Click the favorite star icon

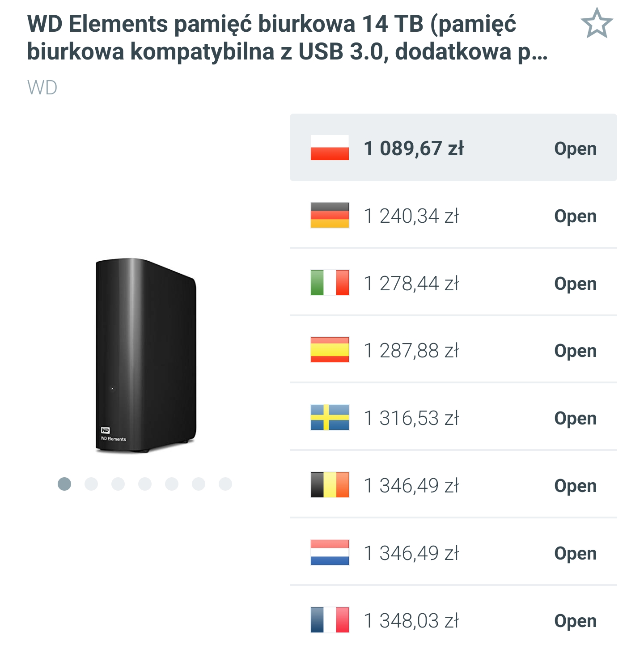[597, 23]
